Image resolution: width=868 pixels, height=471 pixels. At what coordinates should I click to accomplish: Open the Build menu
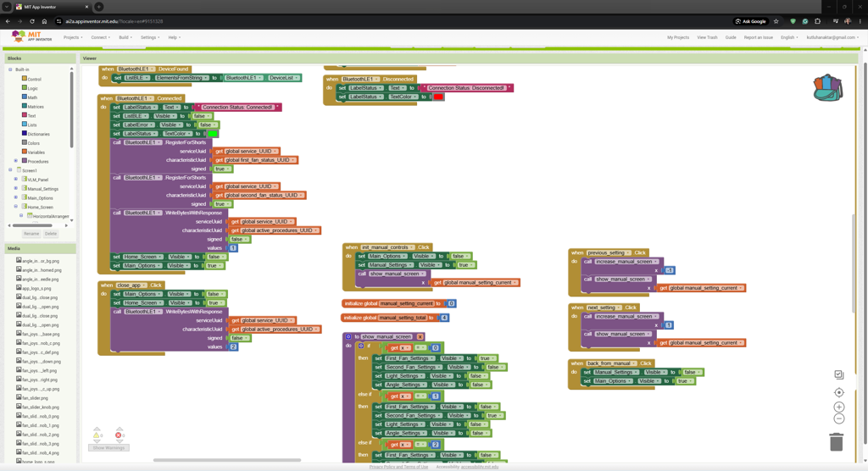point(125,37)
